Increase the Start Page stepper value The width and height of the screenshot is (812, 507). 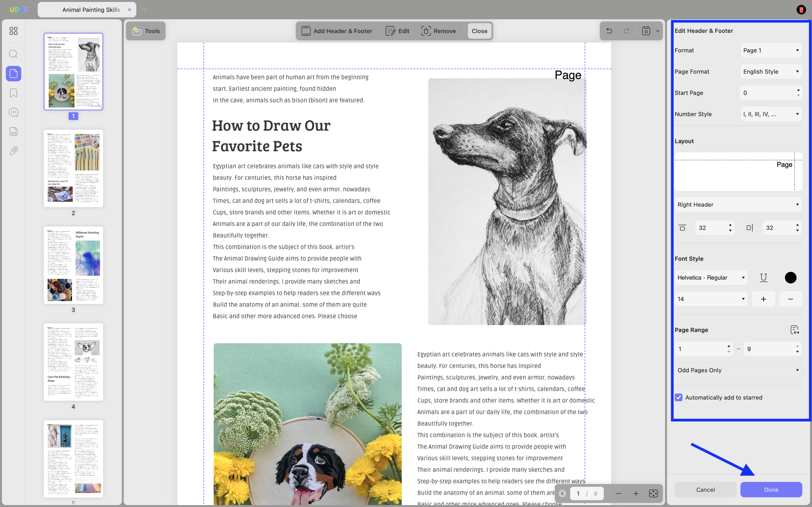pos(798,90)
